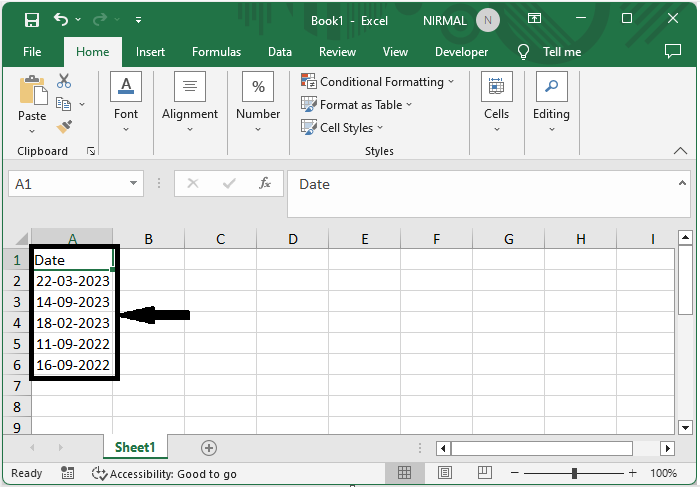Select column B header

click(x=149, y=239)
